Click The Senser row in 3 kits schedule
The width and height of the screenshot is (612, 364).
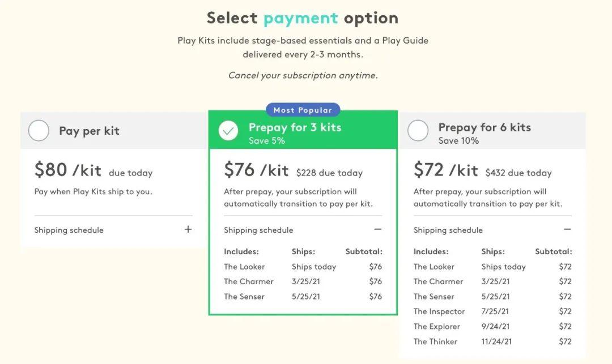tap(303, 297)
